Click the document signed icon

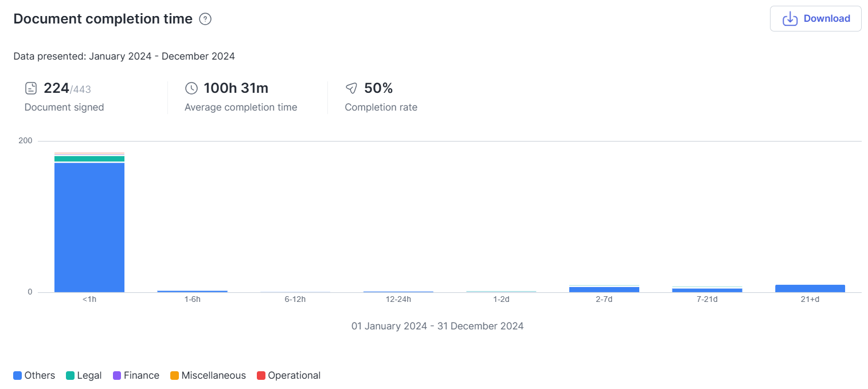pos(31,88)
